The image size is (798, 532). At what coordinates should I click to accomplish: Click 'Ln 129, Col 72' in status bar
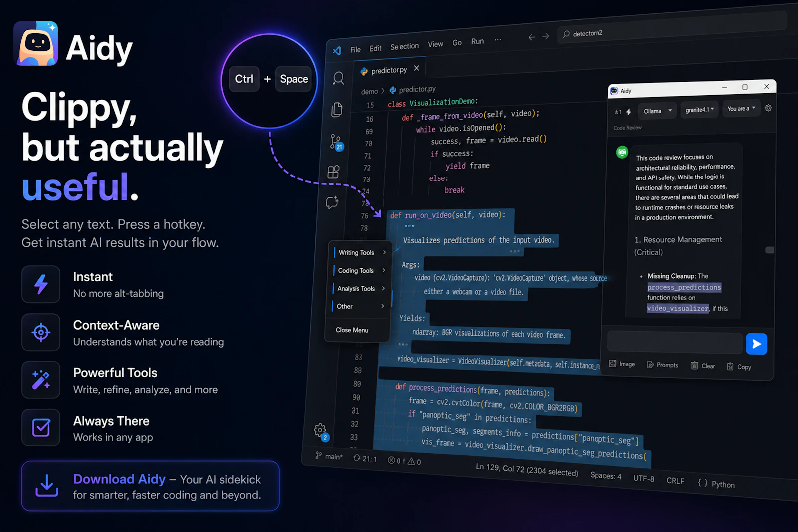(527, 470)
